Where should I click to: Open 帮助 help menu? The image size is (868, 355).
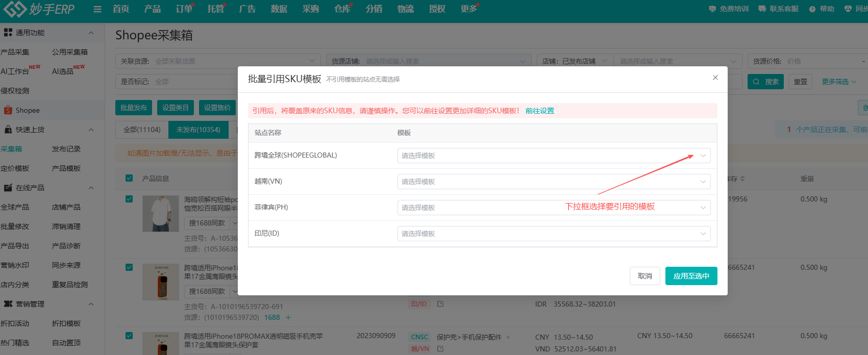822,9
